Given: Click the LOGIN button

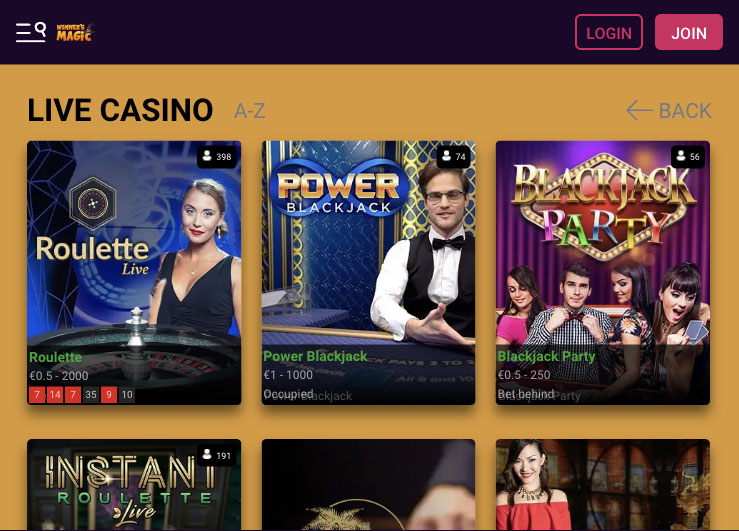Looking at the screenshot, I should click(609, 32).
